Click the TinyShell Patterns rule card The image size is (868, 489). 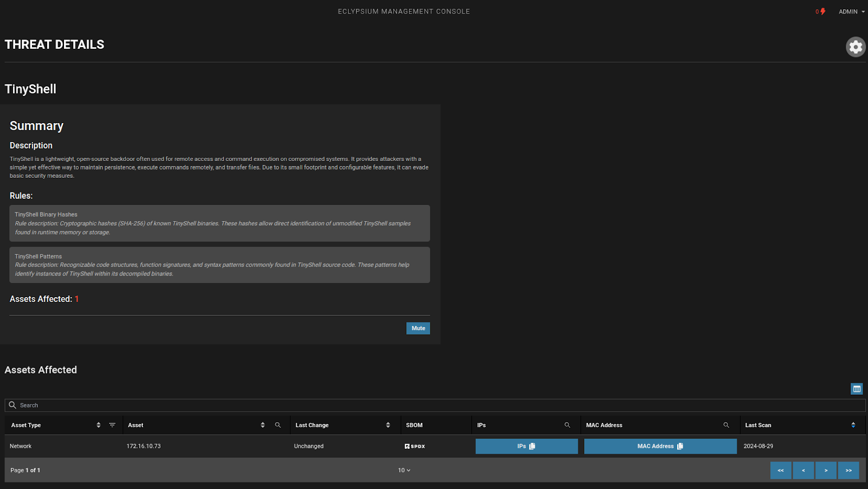click(x=220, y=265)
